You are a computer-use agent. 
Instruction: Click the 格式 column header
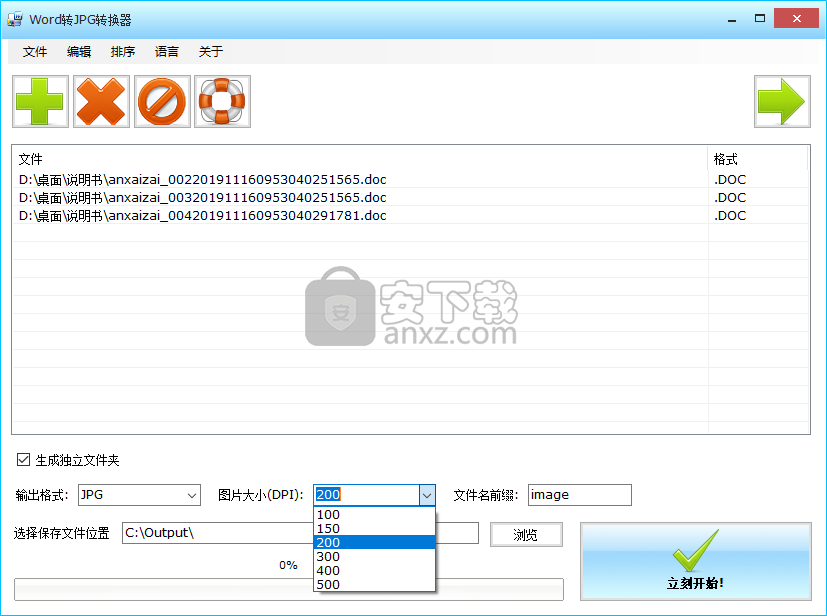click(757, 159)
